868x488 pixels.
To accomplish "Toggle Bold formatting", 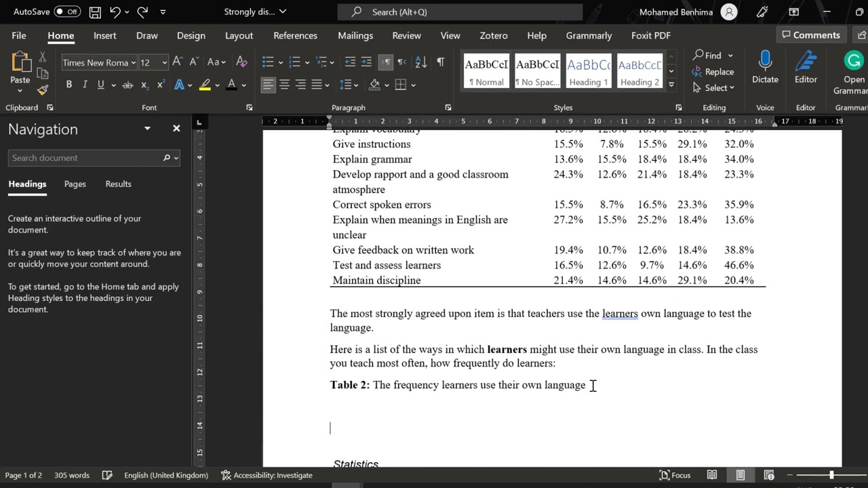I will pyautogui.click(x=68, y=85).
